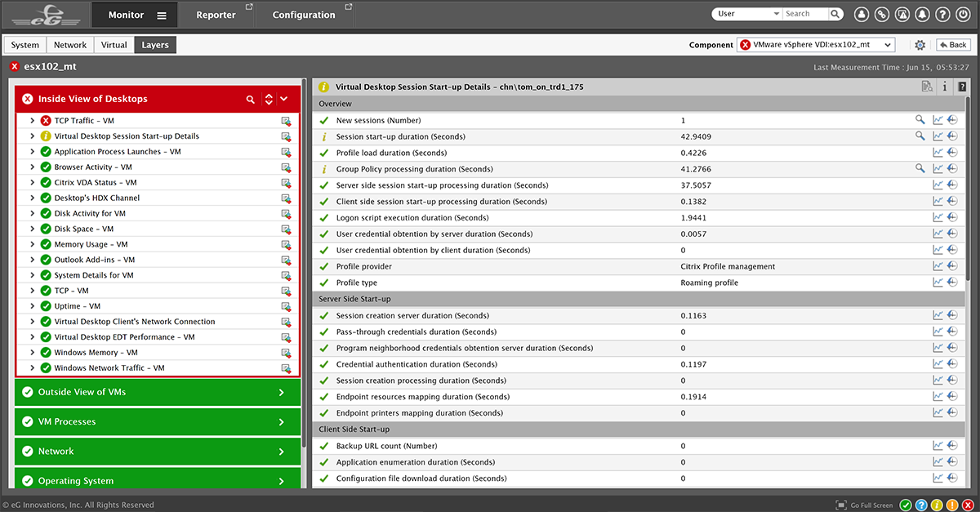The width and height of the screenshot is (980, 512).
Task: Focus the Search input field
Action: [804, 14]
